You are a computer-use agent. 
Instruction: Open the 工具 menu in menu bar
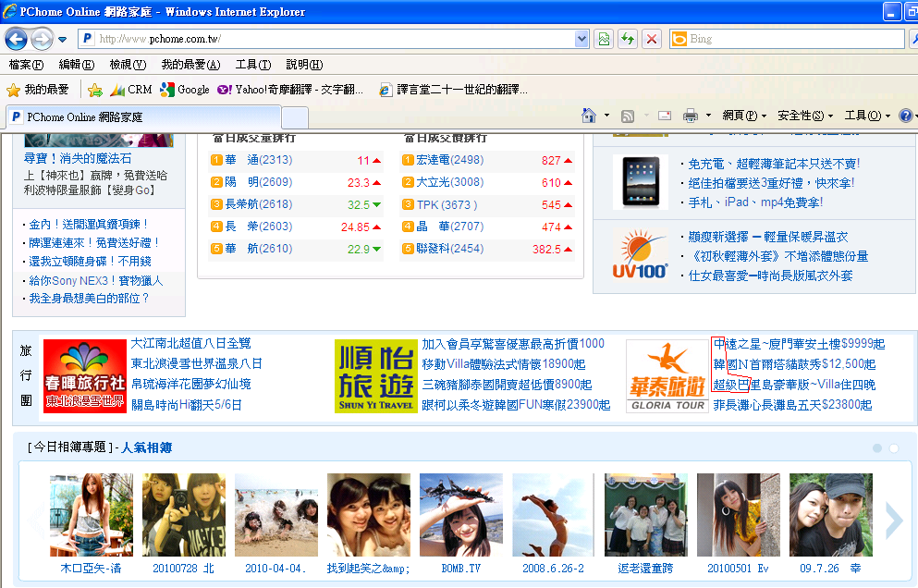[252, 65]
